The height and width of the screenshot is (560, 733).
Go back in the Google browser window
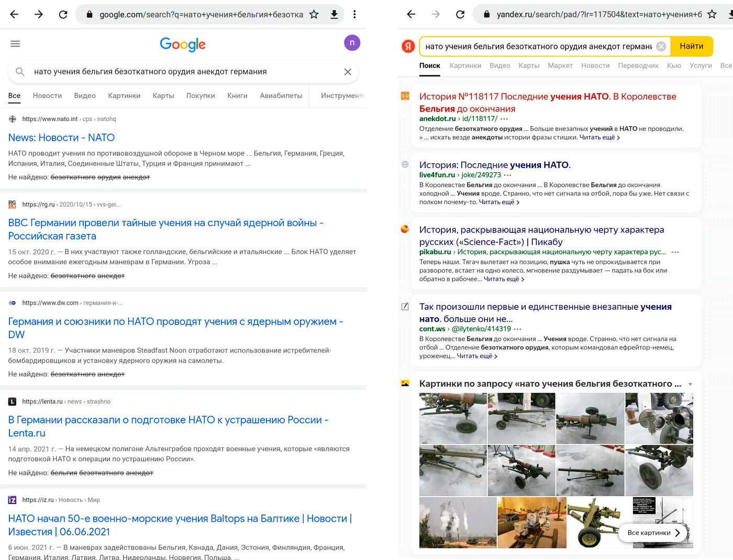click(14, 15)
